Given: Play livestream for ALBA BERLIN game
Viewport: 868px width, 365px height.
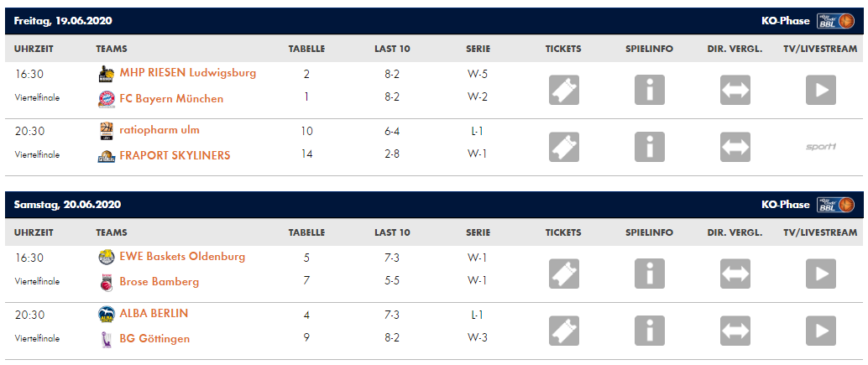Looking at the screenshot, I should (x=820, y=331).
